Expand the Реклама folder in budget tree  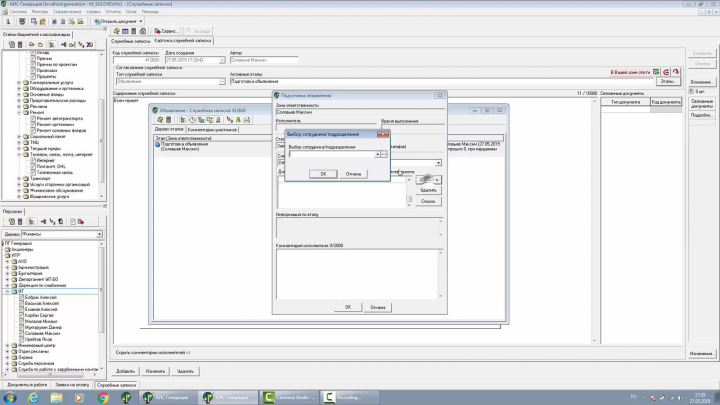coord(19,107)
